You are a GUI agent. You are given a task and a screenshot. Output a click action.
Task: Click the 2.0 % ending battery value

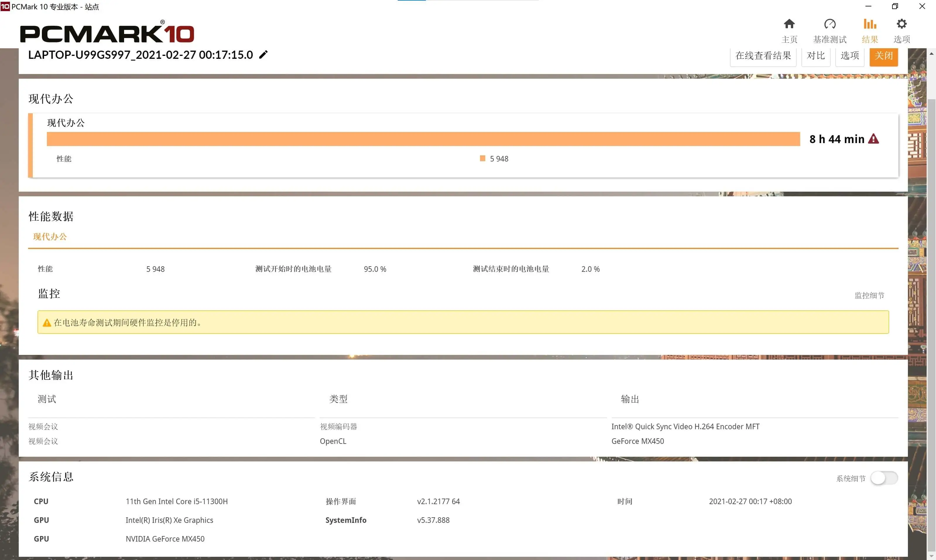click(590, 269)
